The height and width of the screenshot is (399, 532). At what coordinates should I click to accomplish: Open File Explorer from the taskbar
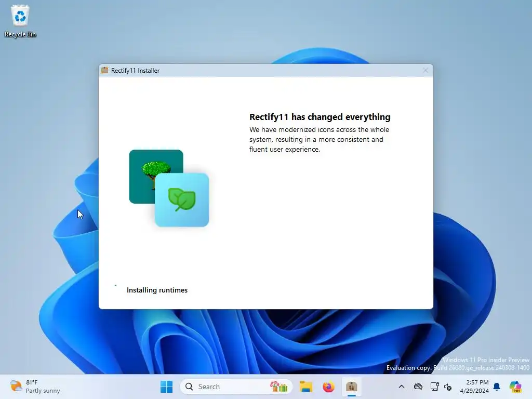[x=305, y=387]
